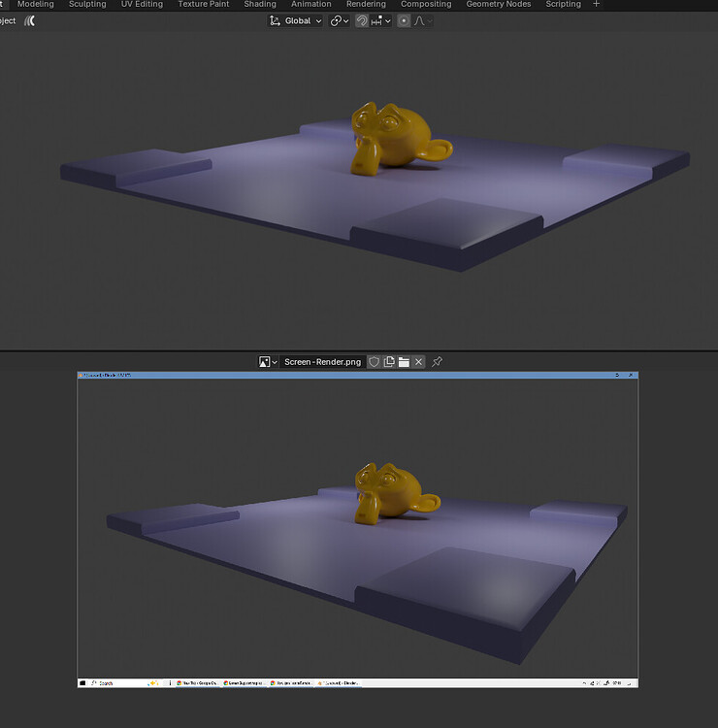Open an image file with the folder icon
Image resolution: width=718 pixels, height=728 pixels.
pos(404,362)
